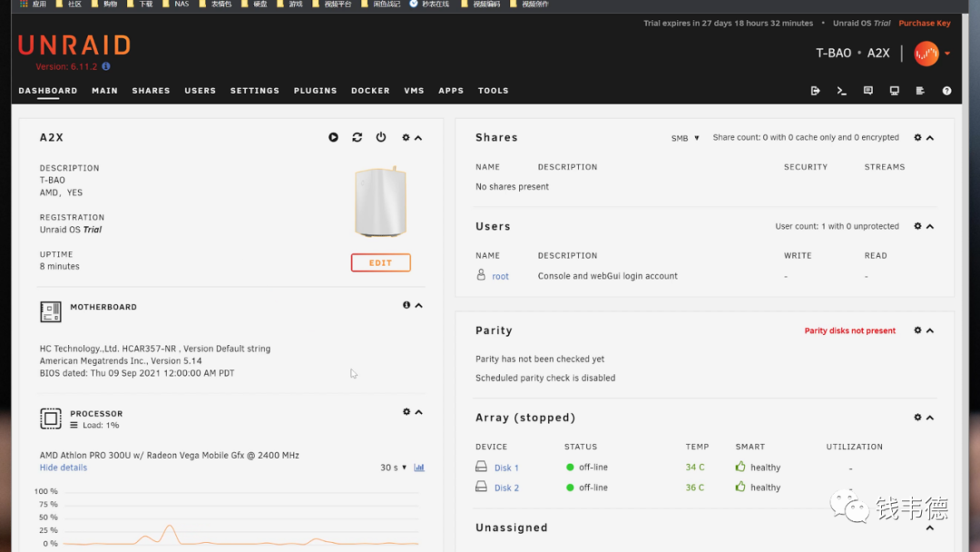Click the EDIT button
This screenshot has height=552, width=980.
point(380,262)
